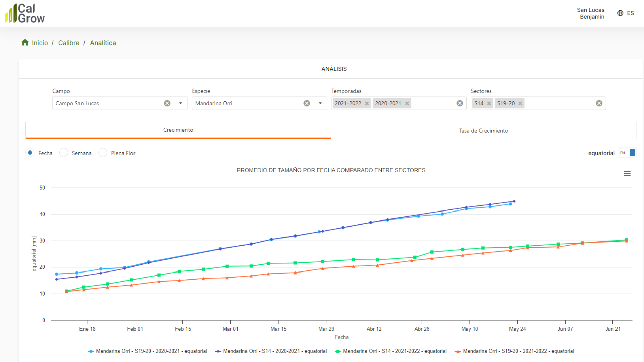Select the Semana radio option
The width and height of the screenshot is (644, 362).
[64, 153]
